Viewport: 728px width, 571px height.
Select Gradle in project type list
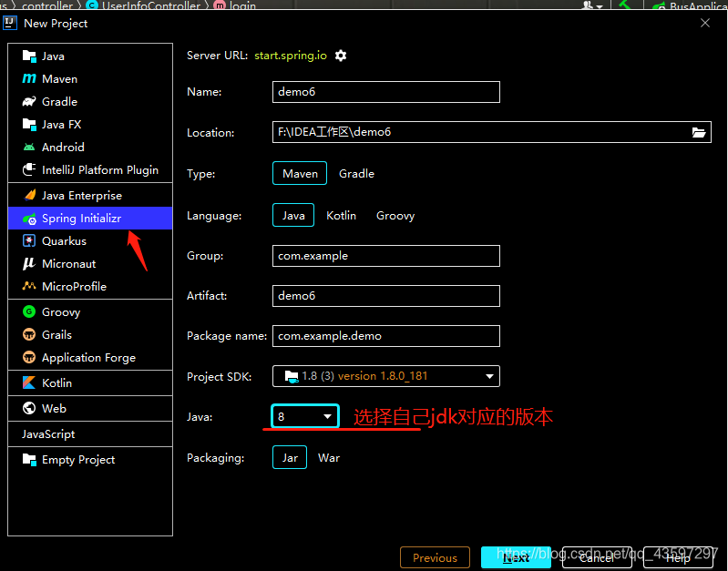pos(90,101)
